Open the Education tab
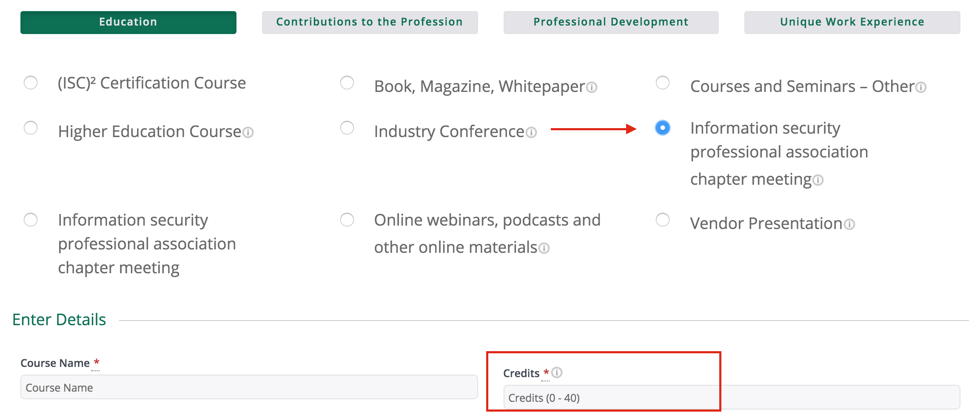This screenshot has height=418, width=980. coord(128,22)
